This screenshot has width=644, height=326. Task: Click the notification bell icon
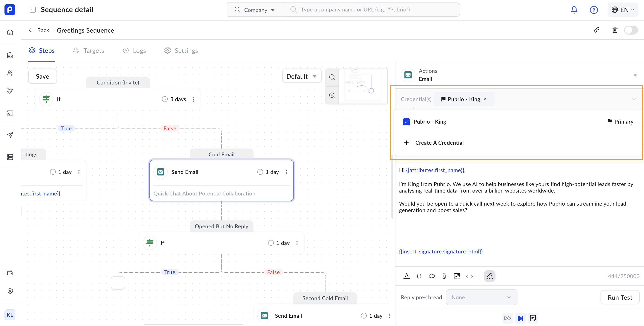pyautogui.click(x=574, y=10)
